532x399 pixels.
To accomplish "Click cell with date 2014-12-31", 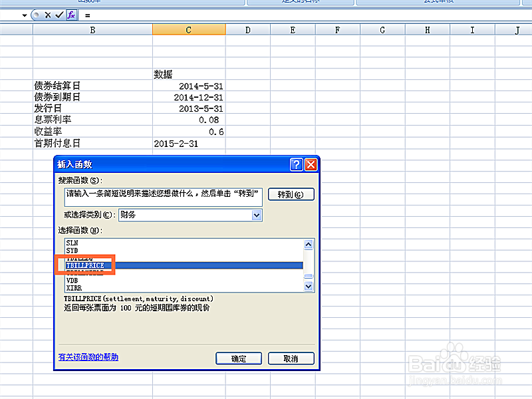I will [x=189, y=97].
